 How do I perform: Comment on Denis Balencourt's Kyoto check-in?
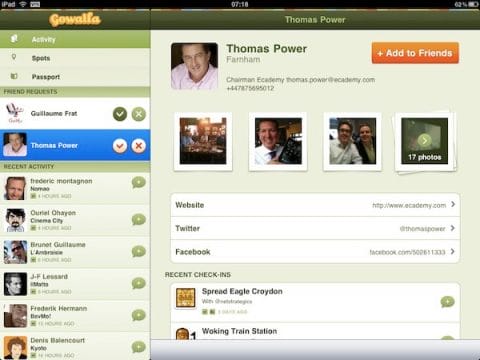pos(138,347)
